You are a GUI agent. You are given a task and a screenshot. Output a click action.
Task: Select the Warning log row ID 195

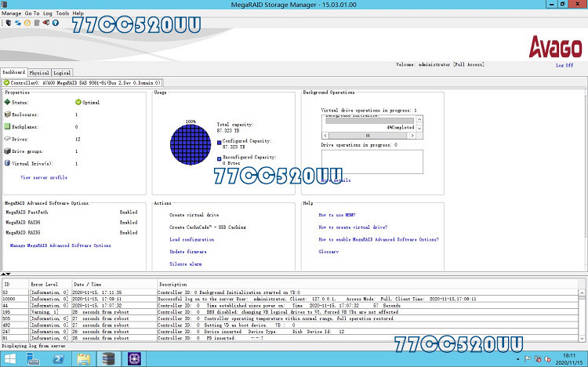pos(290,312)
